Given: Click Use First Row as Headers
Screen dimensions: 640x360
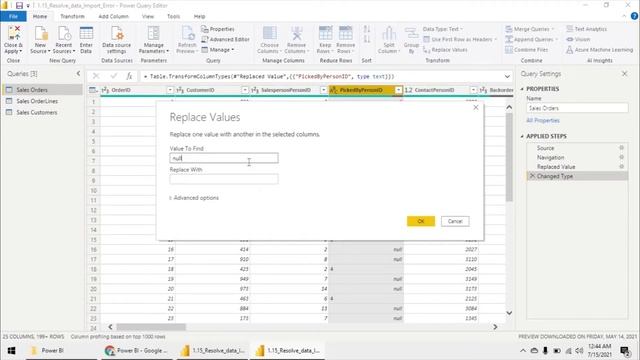Looking at the screenshot, I should 460,39.
